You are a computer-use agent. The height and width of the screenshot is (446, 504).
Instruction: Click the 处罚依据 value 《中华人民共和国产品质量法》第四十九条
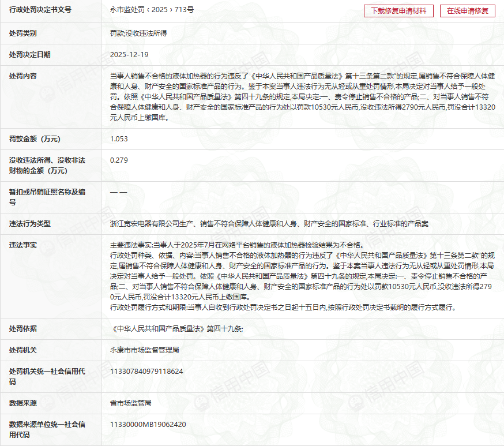176,328
